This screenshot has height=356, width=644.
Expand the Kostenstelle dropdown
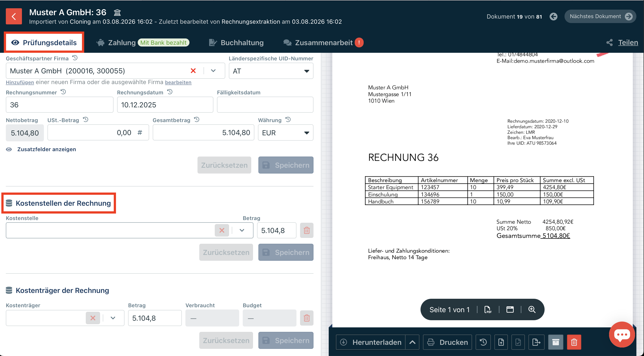tap(242, 230)
